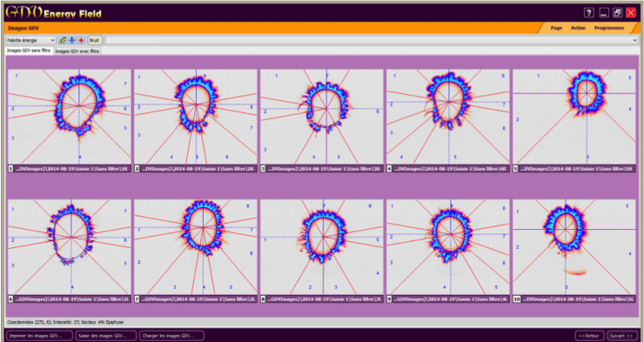
Task: Open the Palette énergie dropdown
Action: [30, 40]
